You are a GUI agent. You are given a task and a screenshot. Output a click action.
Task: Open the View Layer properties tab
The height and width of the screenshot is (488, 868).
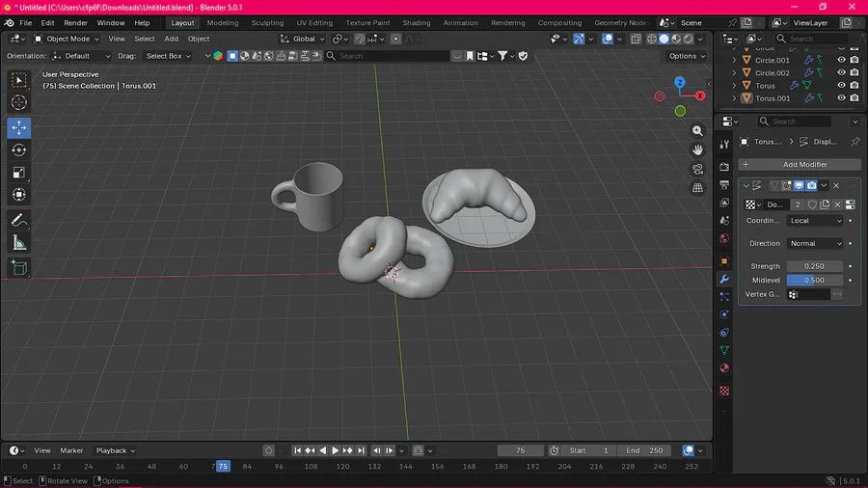click(x=724, y=203)
